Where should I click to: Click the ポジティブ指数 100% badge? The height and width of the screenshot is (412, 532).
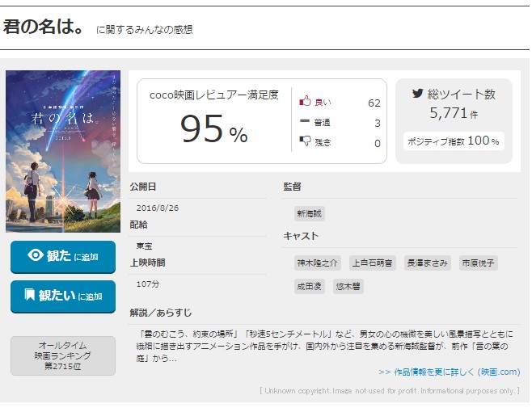[454, 141]
